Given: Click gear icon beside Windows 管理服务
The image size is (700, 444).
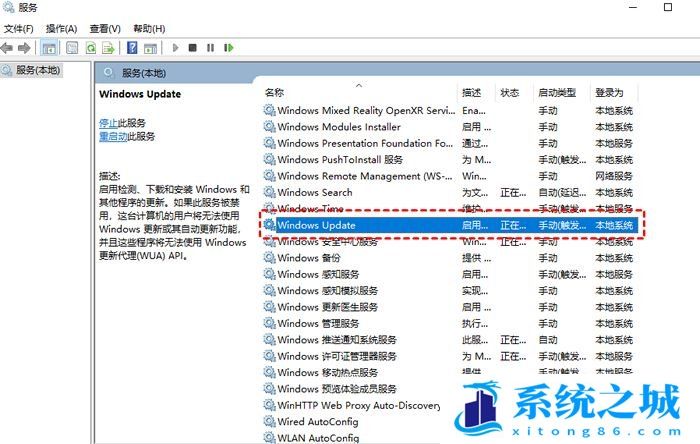Looking at the screenshot, I should (269, 323).
